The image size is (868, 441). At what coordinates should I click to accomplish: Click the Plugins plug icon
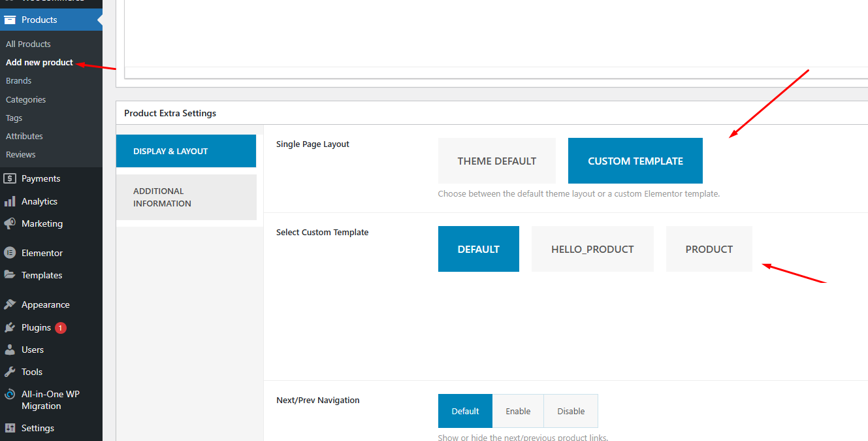point(10,327)
